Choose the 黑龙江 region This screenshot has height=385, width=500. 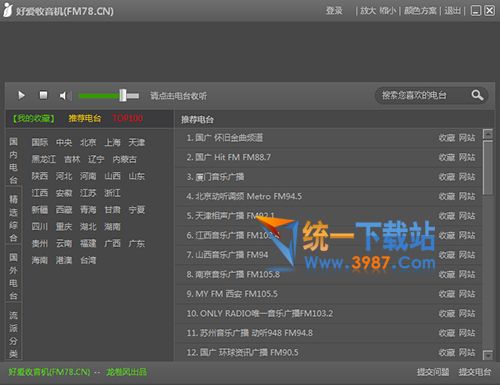click(x=44, y=159)
